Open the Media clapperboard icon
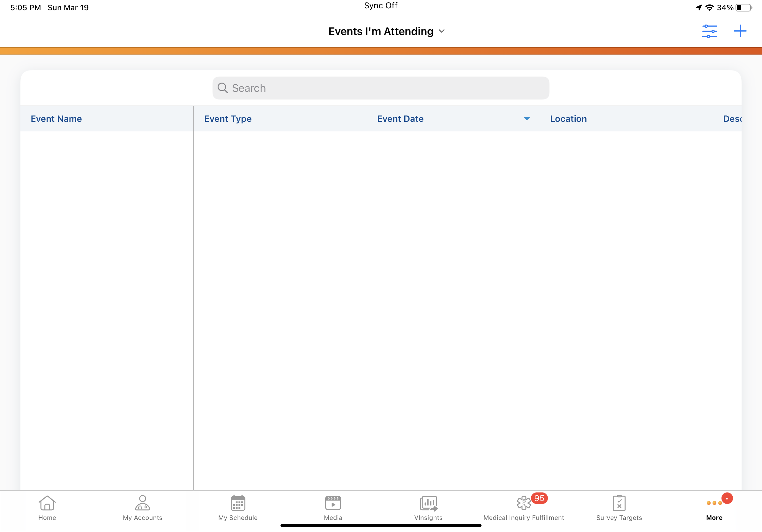The width and height of the screenshot is (762, 532). [x=333, y=503]
